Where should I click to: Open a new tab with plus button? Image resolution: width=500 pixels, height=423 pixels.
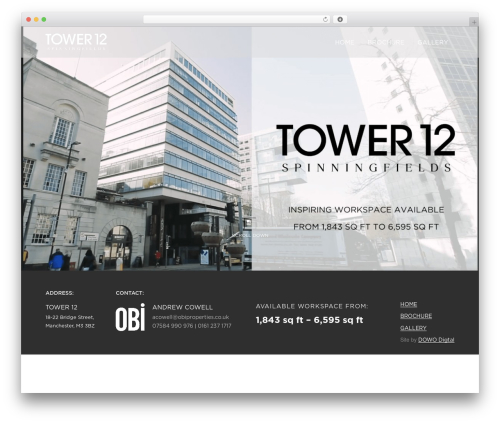coord(474,22)
